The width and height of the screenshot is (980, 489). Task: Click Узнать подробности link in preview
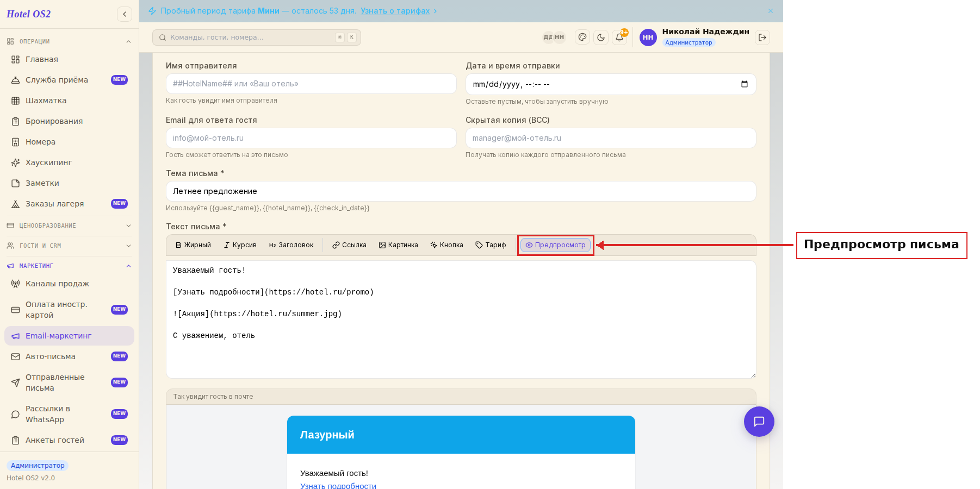click(338, 486)
